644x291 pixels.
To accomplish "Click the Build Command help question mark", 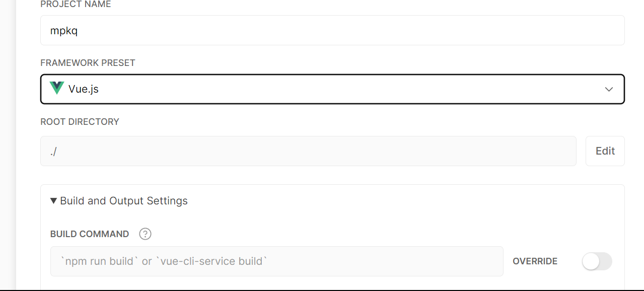I will pyautogui.click(x=145, y=234).
